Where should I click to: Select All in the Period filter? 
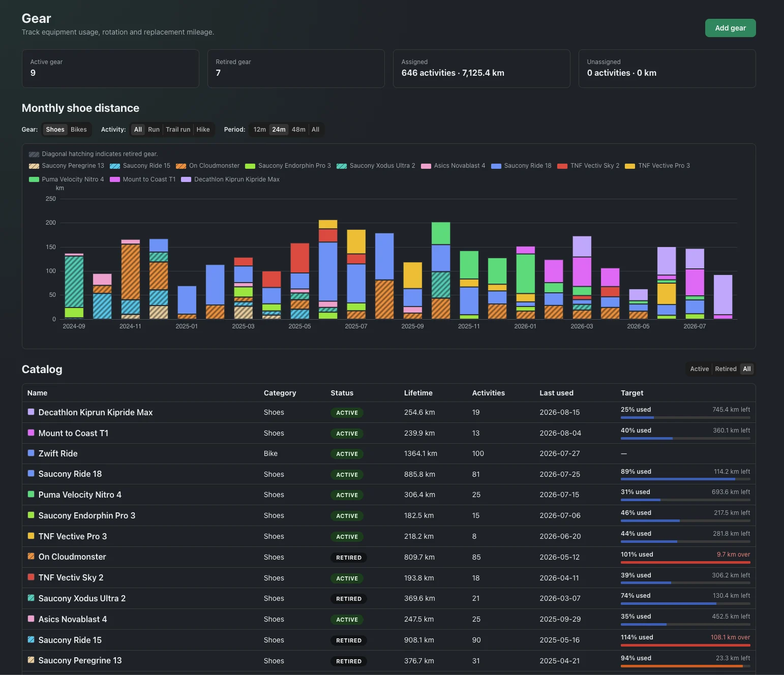(x=315, y=130)
